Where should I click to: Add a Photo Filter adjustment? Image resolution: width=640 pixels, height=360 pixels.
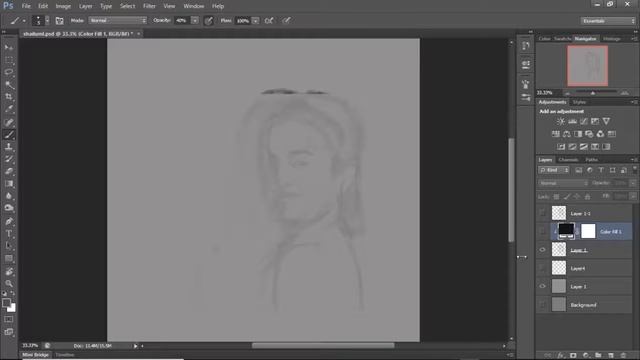point(589,134)
